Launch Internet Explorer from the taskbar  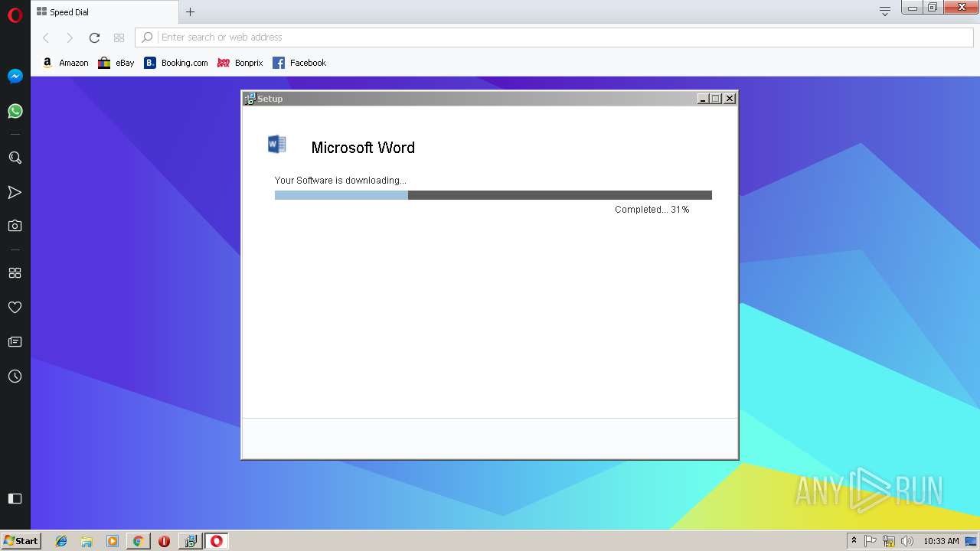click(x=61, y=541)
